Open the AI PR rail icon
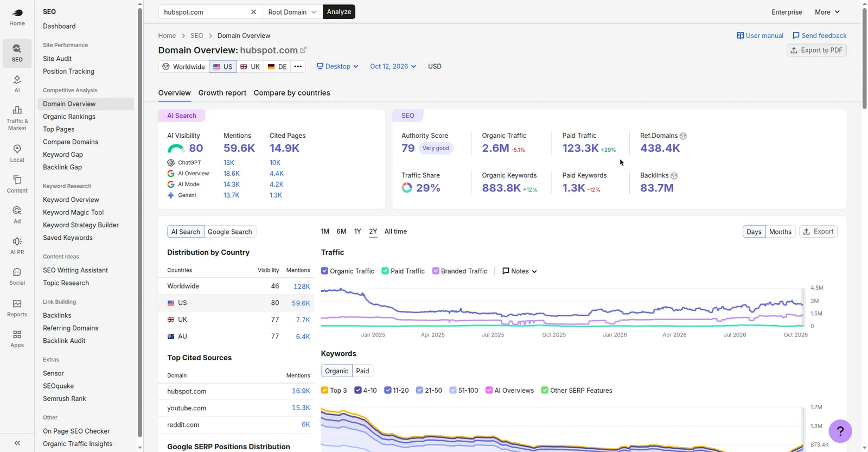Image resolution: width=868 pixels, height=452 pixels. pos(17,246)
